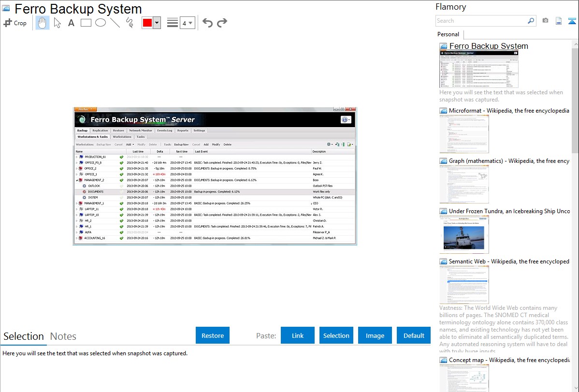The image size is (579, 392).
Task: Click the snapshot icon beside the main Ferro Backup System title
Action: [6, 9]
